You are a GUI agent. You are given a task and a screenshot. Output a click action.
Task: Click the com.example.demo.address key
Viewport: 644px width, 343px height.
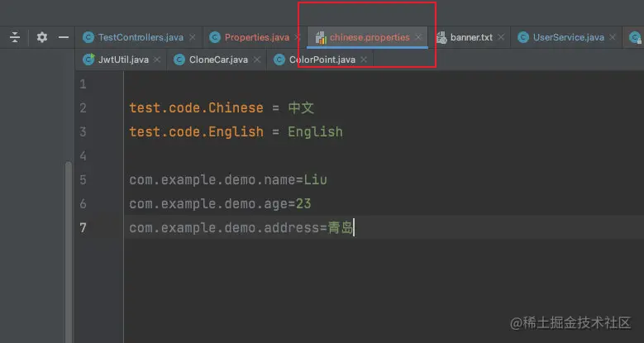[224, 227]
